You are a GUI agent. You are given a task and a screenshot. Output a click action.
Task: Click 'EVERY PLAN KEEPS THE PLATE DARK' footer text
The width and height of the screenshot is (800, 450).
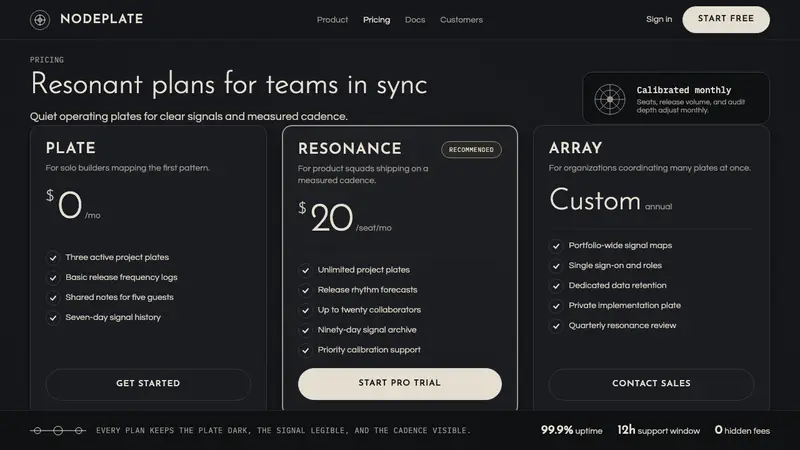click(283, 431)
